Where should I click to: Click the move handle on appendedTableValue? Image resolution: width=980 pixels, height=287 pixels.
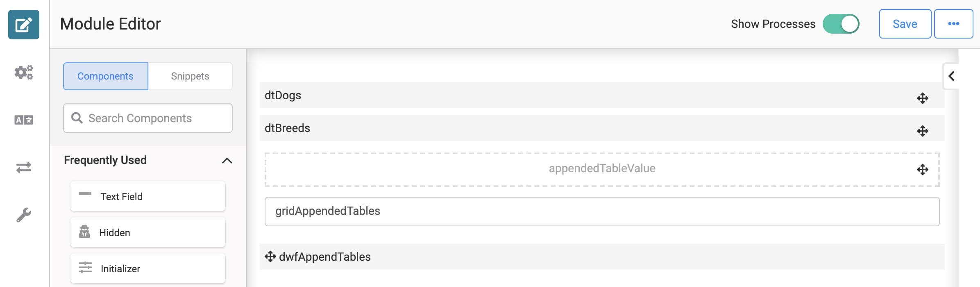(x=922, y=170)
